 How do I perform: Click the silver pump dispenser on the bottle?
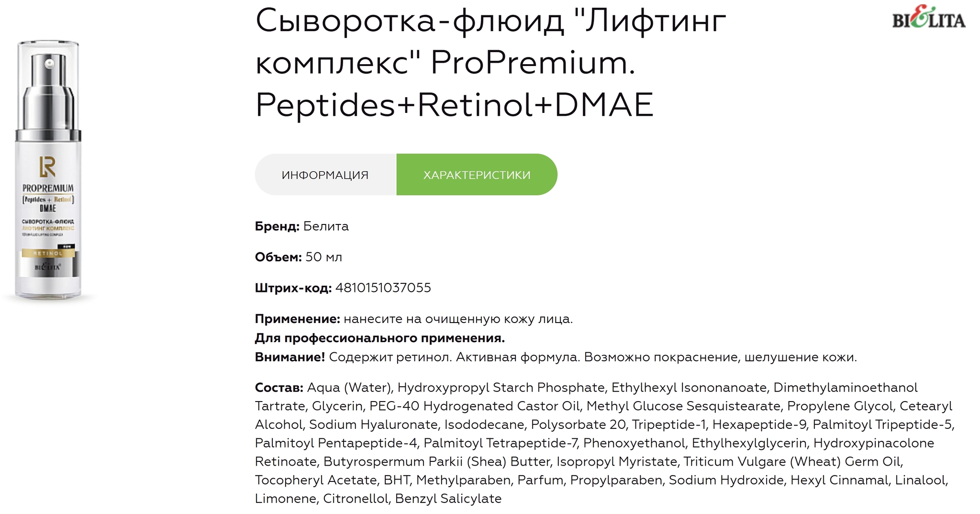[x=48, y=91]
